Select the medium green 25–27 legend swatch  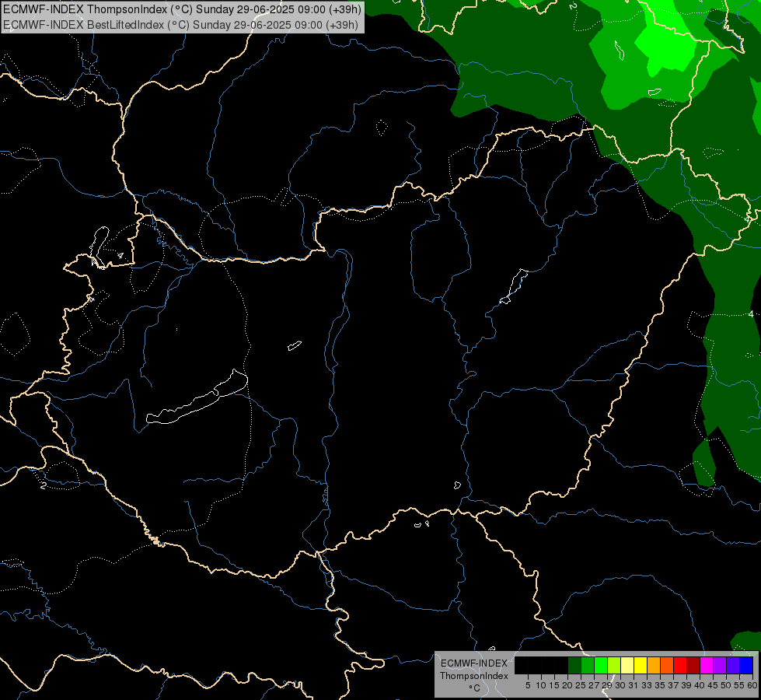[588, 665]
